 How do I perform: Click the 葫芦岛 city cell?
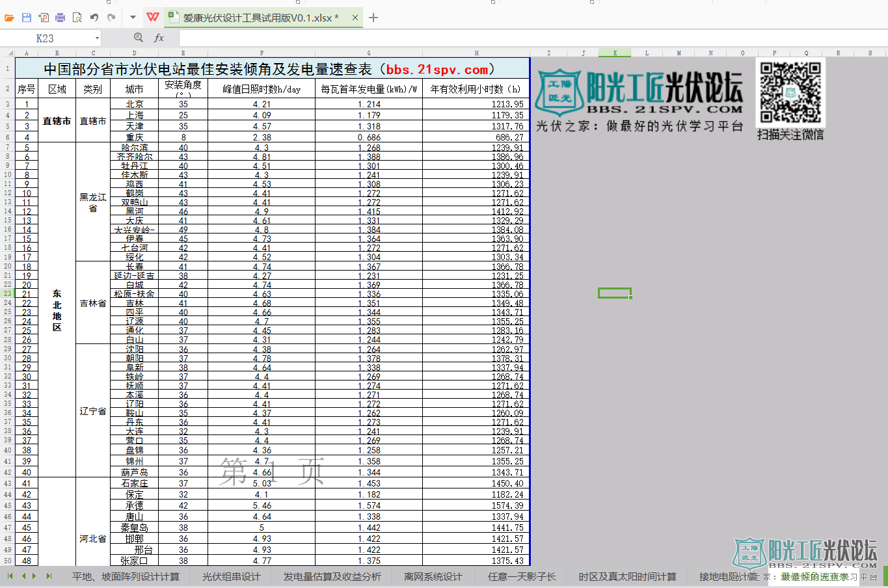pyautogui.click(x=134, y=472)
